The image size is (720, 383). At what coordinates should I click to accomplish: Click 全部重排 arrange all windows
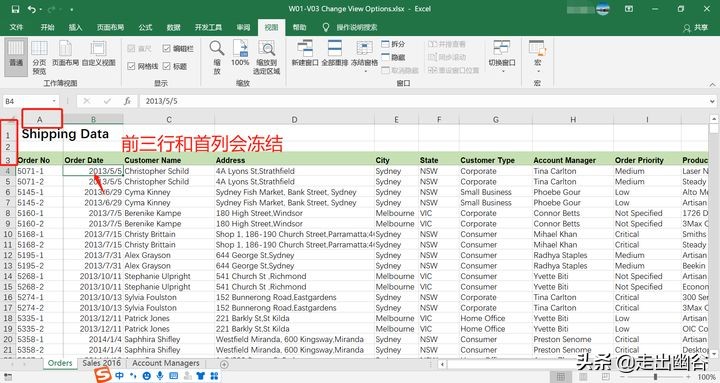(x=335, y=53)
